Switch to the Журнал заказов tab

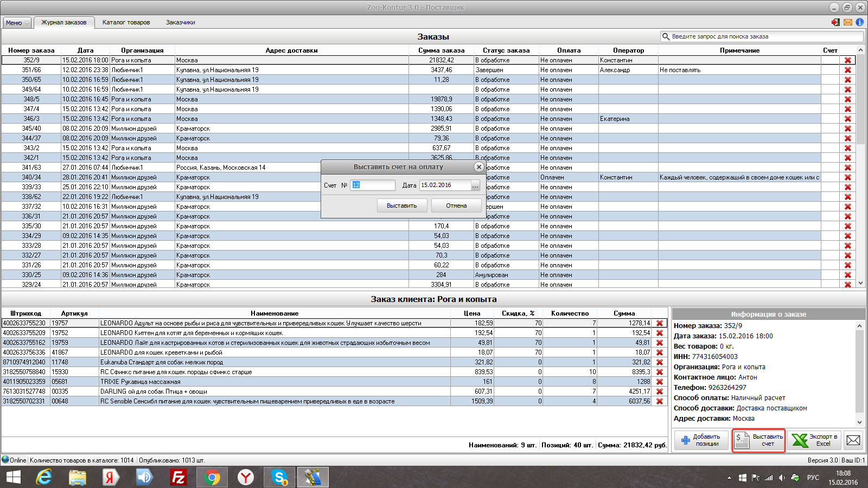click(x=63, y=22)
